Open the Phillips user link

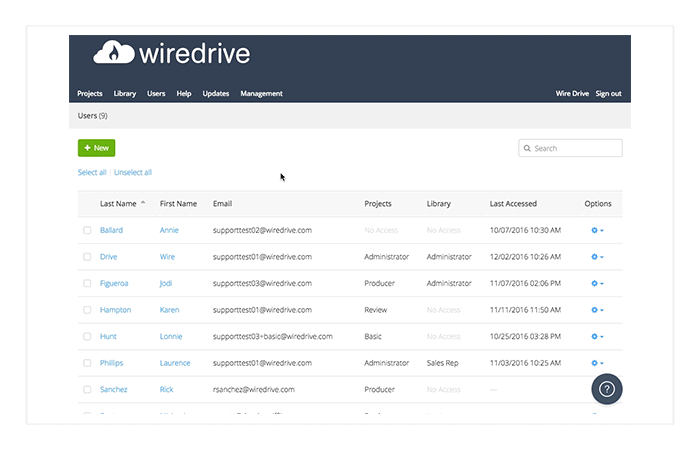[111, 363]
